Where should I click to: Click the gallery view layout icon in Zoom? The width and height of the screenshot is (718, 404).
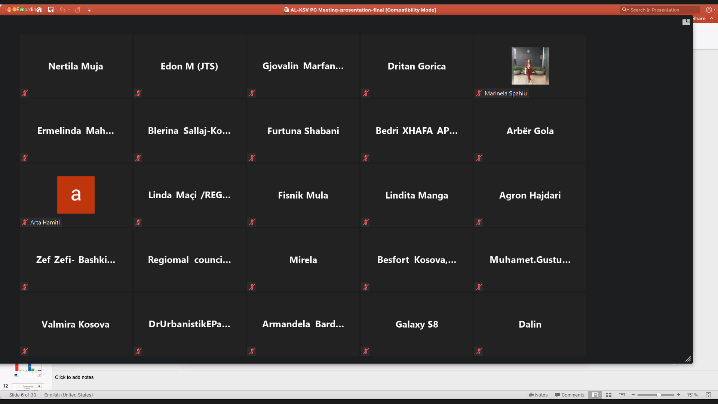(685, 22)
